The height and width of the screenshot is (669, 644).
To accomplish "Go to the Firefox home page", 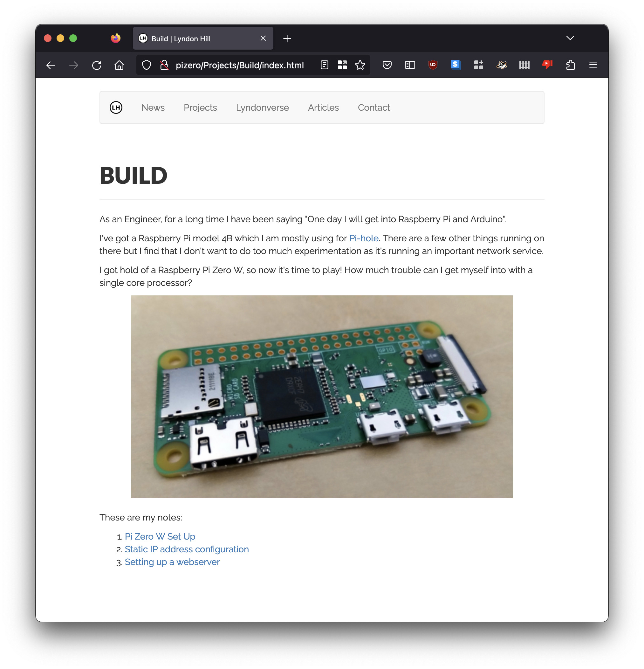I will coord(119,65).
